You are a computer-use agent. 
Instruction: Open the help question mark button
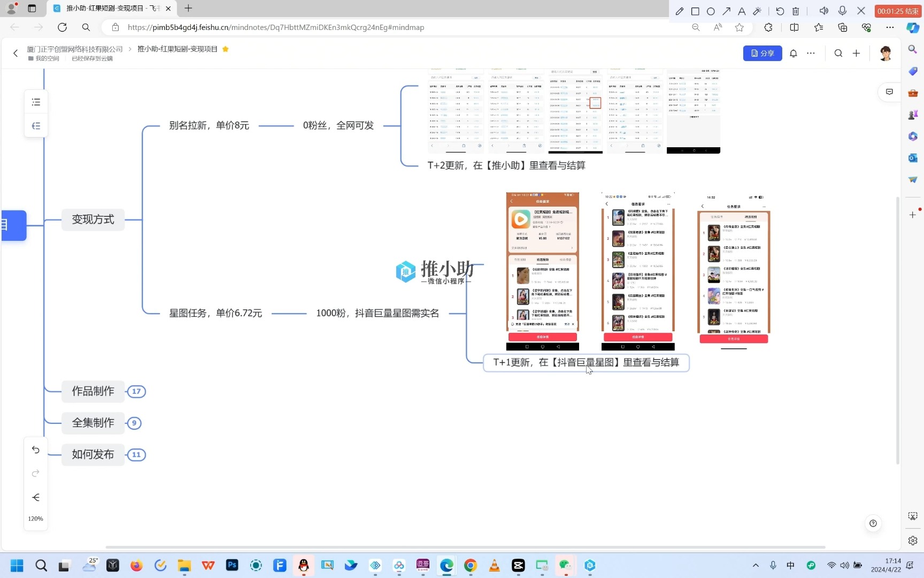[x=873, y=523]
